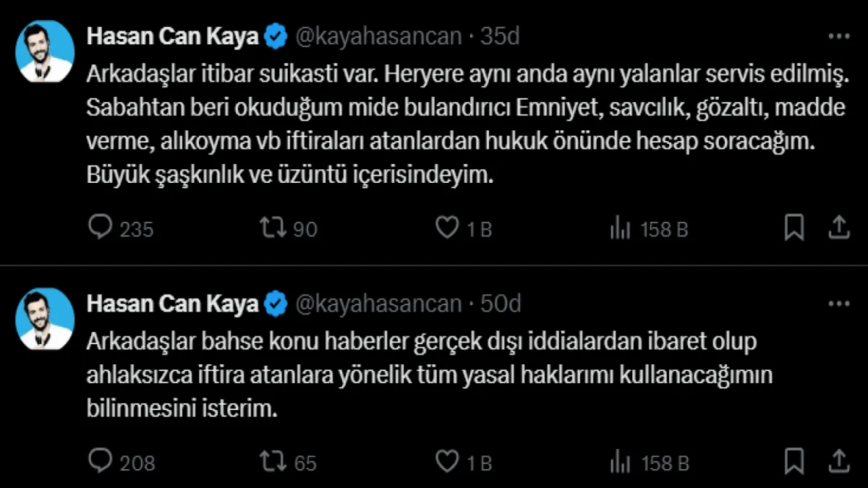Reply to the tweet with 208 replies
868x488 pixels.
[101, 461]
